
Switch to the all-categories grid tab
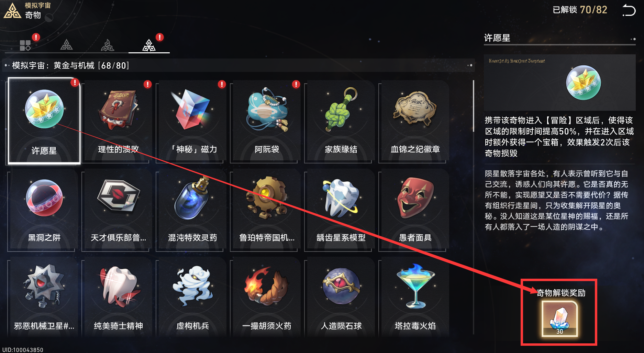tap(25, 45)
